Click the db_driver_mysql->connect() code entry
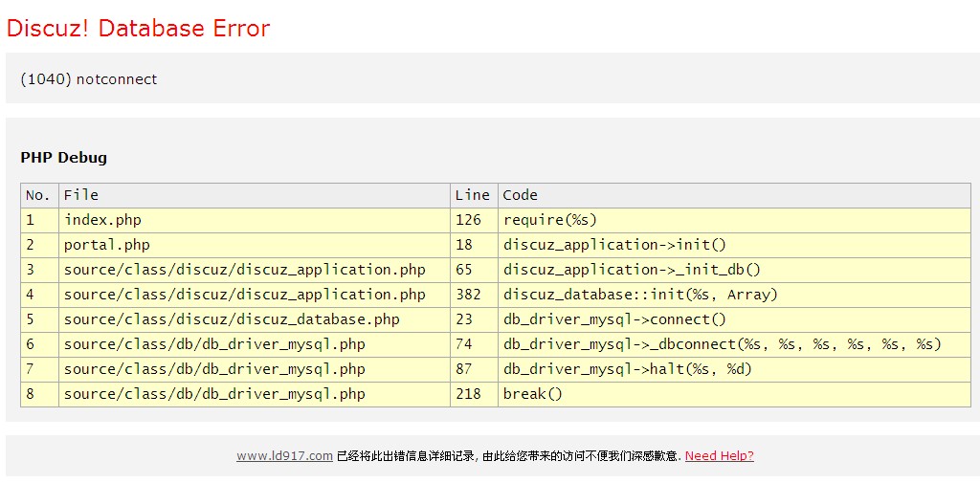 pos(614,319)
